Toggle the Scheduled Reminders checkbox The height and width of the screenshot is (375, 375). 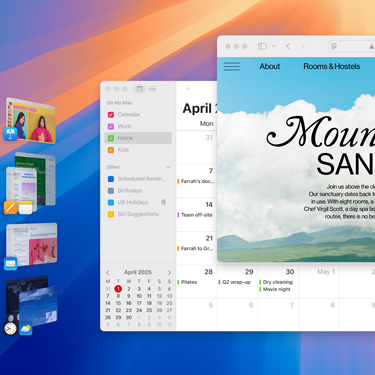[x=111, y=179]
